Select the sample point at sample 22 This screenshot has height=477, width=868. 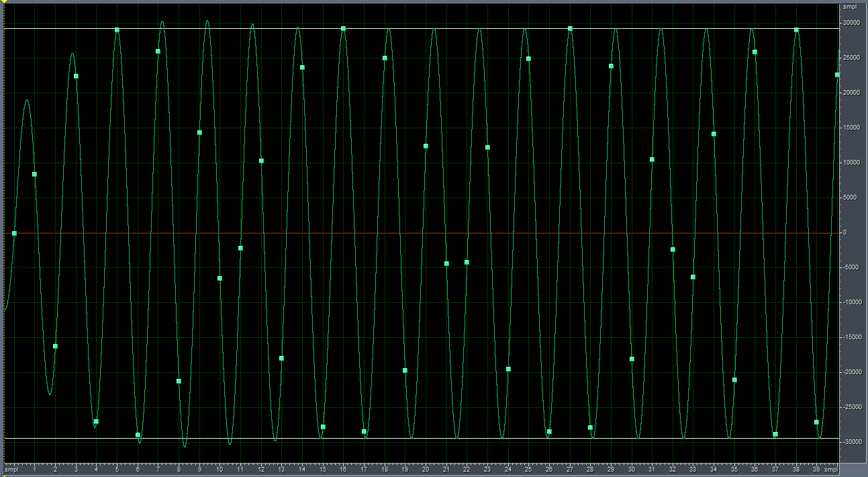click(x=467, y=262)
